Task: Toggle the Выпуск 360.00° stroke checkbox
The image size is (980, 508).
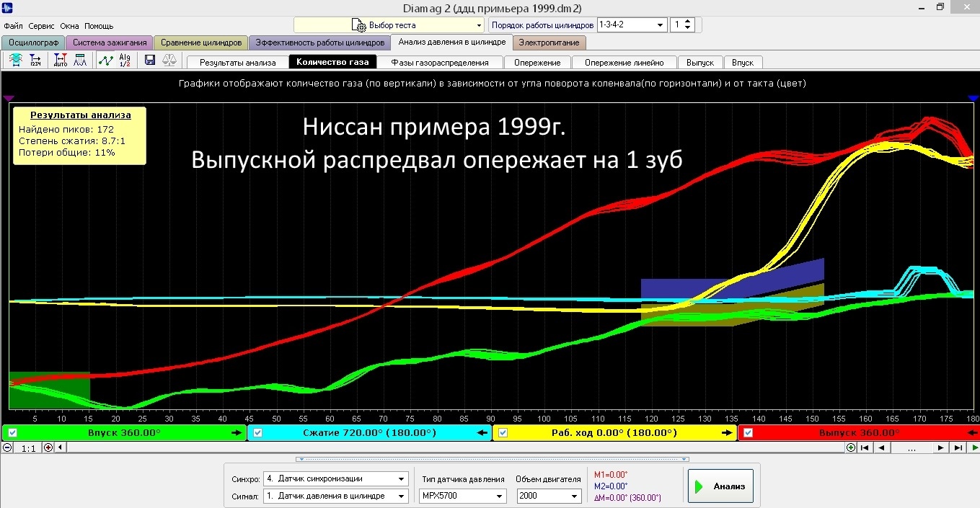Action: pyautogui.click(x=748, y=433)
